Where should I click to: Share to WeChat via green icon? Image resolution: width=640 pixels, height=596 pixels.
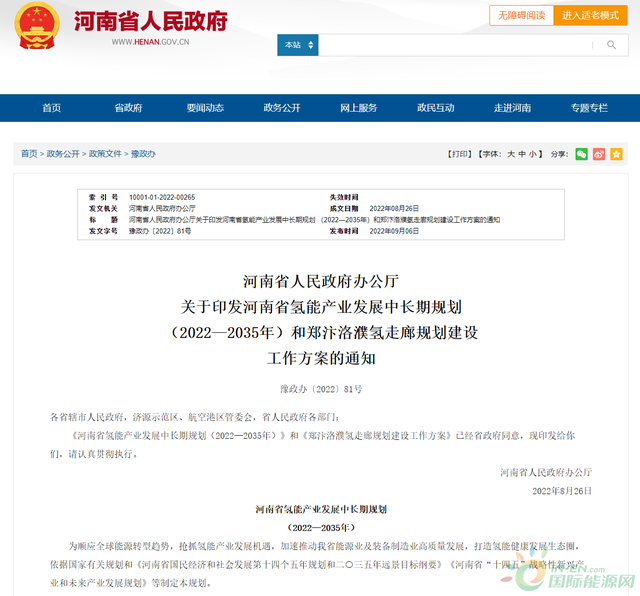pyautogui.click(x=582, y=154)
